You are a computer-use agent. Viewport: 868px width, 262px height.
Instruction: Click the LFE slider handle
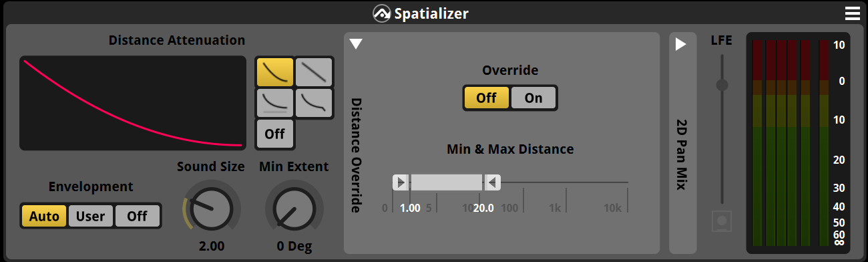(x=722, y=85)
